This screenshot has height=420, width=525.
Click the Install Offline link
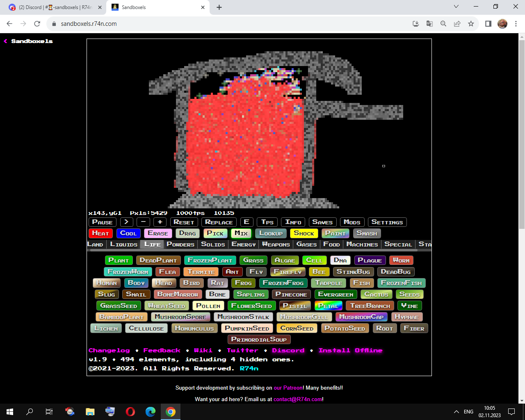point(350,351)
